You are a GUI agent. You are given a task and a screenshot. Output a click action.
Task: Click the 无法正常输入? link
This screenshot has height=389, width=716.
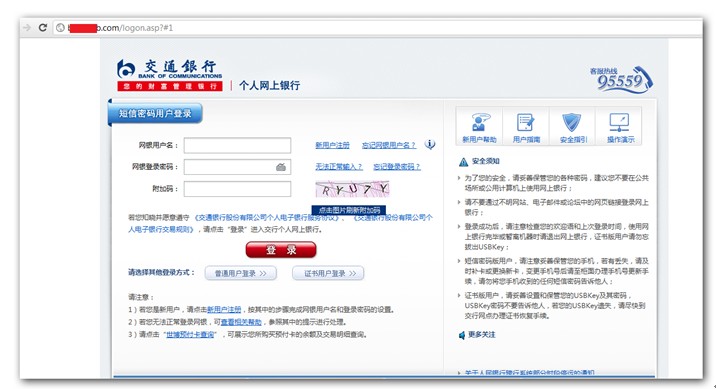(x=339, y=167)
